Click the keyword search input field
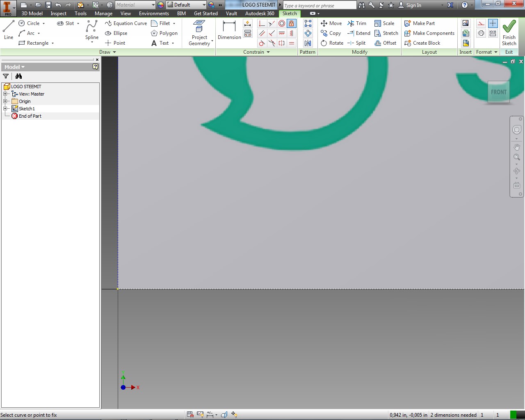This screenshot has height=420, width=525. point(320,5)
